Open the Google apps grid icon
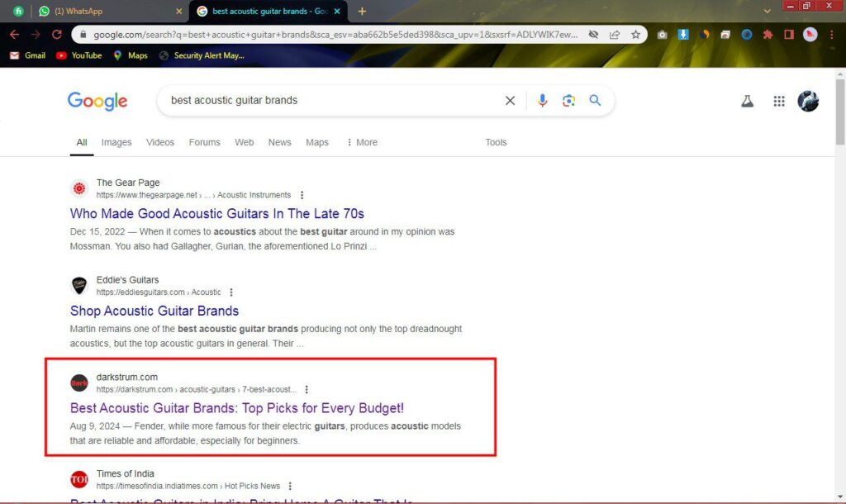This screenshot has height=504, width=846. pyautogui.click(x=779, y=101)
